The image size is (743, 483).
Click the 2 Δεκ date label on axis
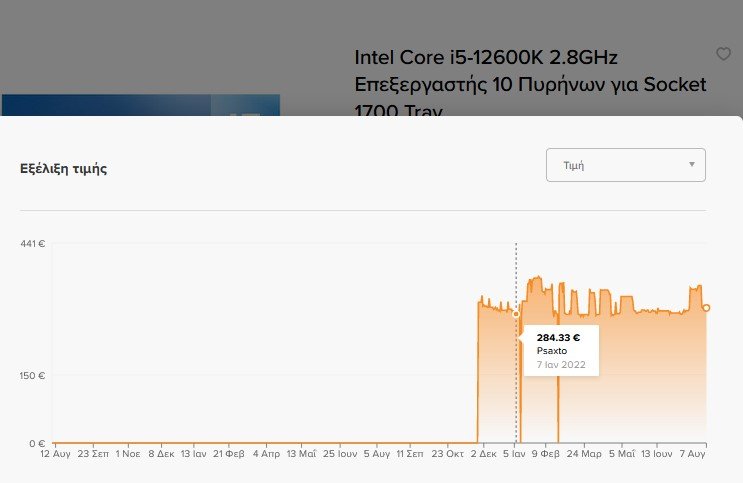pos(483,454)
